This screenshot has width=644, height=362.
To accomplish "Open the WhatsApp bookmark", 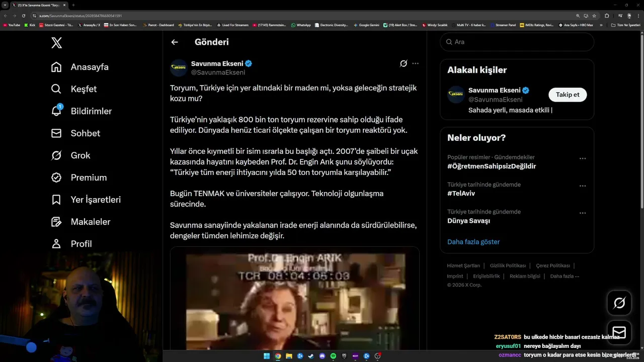I will pos(301,25).
